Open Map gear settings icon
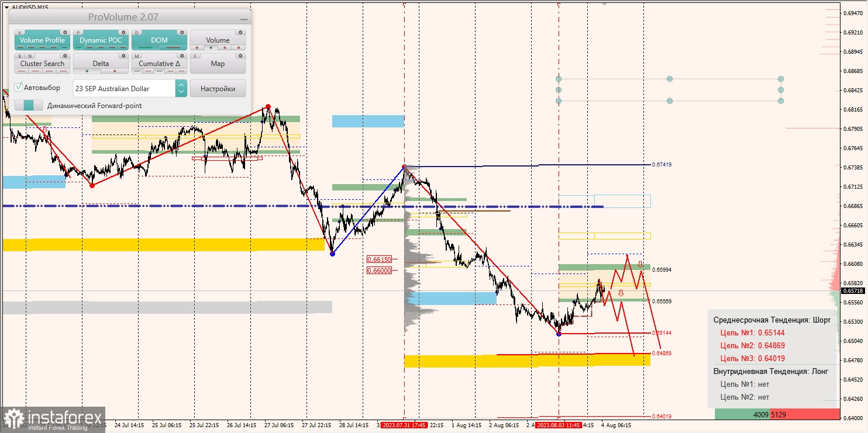This screenshot has width=868, height=433. click(240, 56)
